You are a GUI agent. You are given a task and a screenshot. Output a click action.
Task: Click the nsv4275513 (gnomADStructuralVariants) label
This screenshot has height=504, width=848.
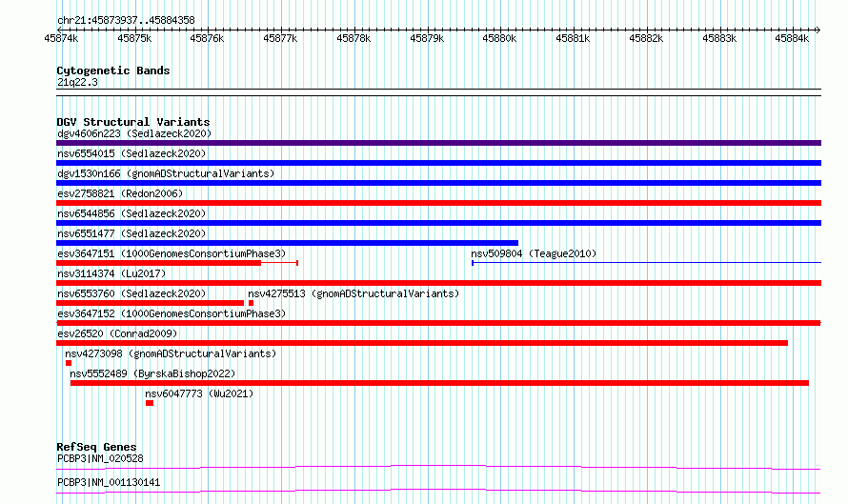[x=353, y=293]
